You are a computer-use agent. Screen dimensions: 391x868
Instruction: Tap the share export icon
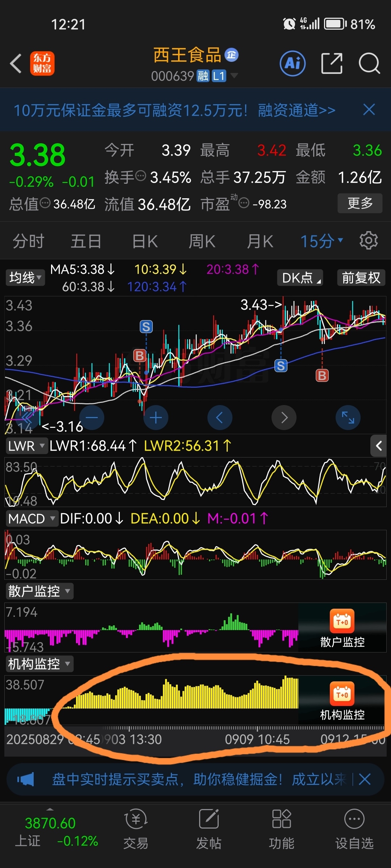point(332,63)
